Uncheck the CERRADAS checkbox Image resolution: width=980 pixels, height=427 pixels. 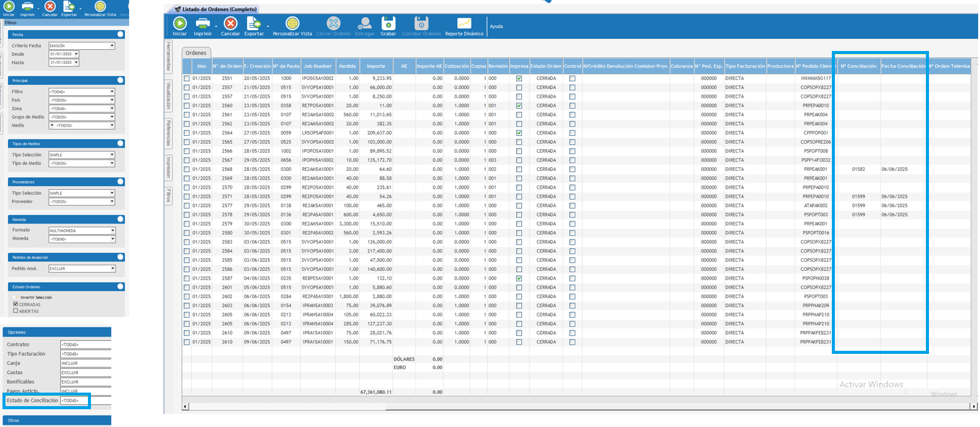tap(16, 304)
